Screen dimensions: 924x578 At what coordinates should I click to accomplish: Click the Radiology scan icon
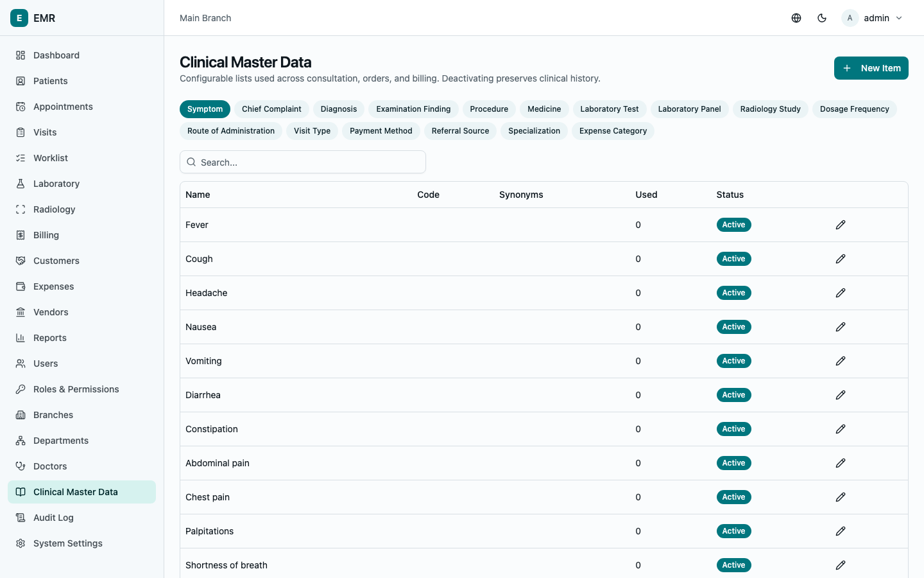(x=21, y=209)
